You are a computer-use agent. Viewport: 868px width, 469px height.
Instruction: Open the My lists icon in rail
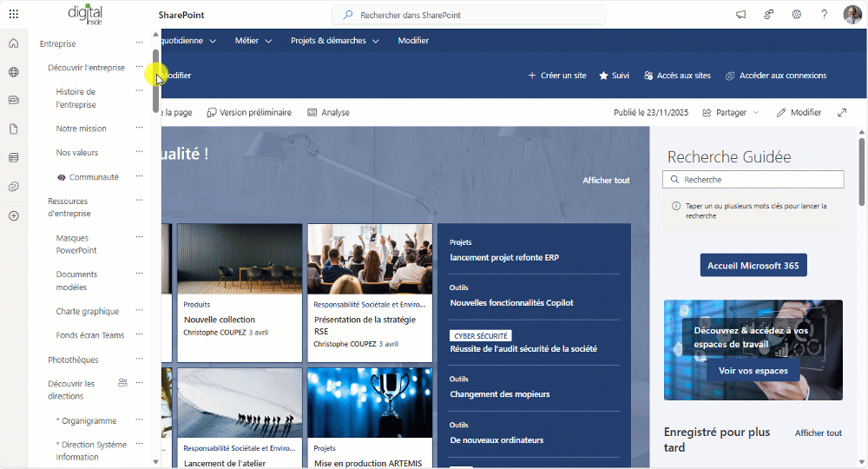click(x=14, y=158)
